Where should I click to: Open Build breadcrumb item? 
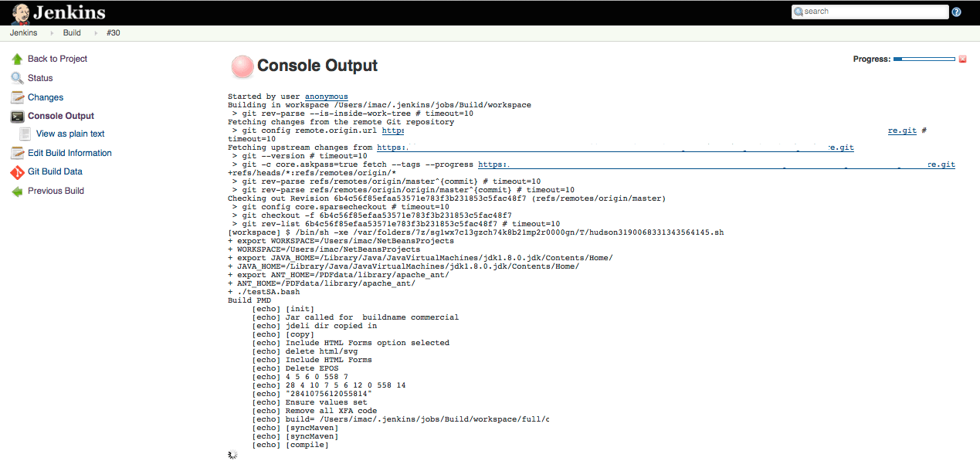[72, 33]
